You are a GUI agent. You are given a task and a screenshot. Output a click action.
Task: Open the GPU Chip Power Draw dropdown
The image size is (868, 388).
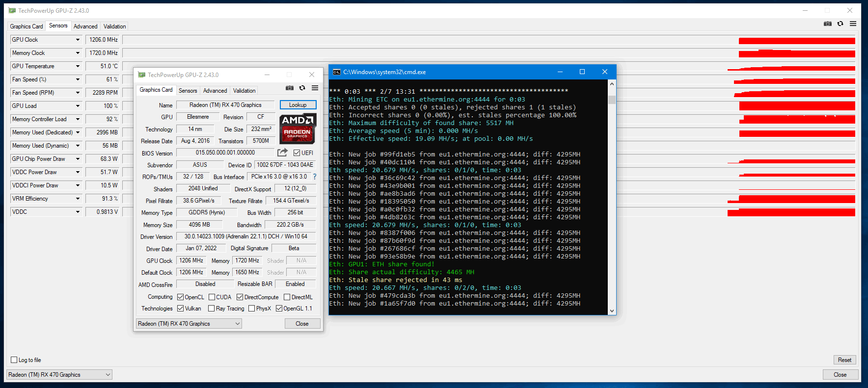coord(78,159)
